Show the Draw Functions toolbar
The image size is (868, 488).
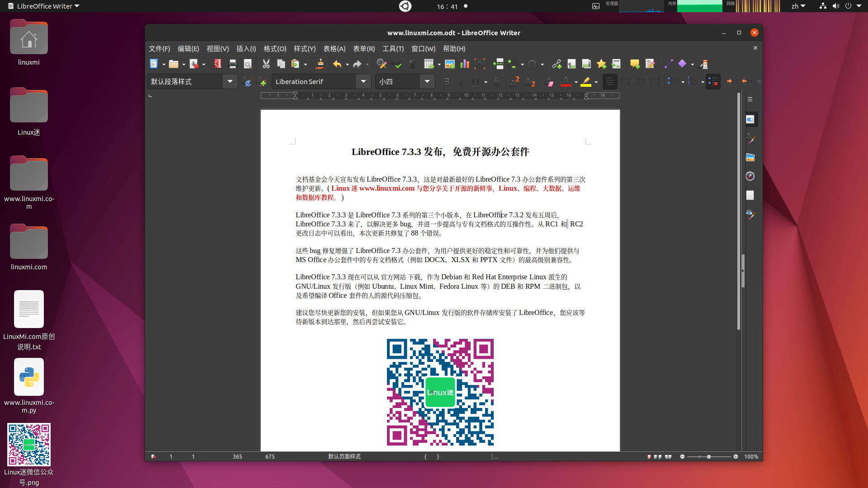tap(703, 64)
